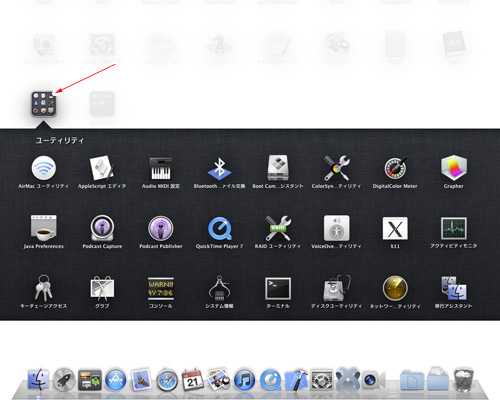Click the ユーティリティ folder title
The width and height of the screenshot is (500, 400).
point(60,140)
